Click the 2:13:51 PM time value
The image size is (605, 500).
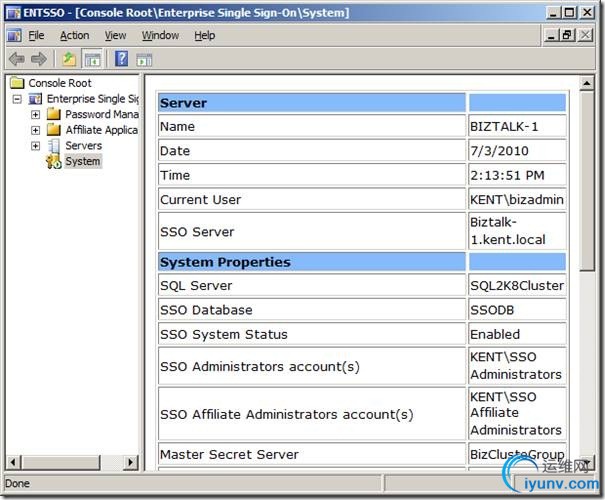click(x=507, y=176)
